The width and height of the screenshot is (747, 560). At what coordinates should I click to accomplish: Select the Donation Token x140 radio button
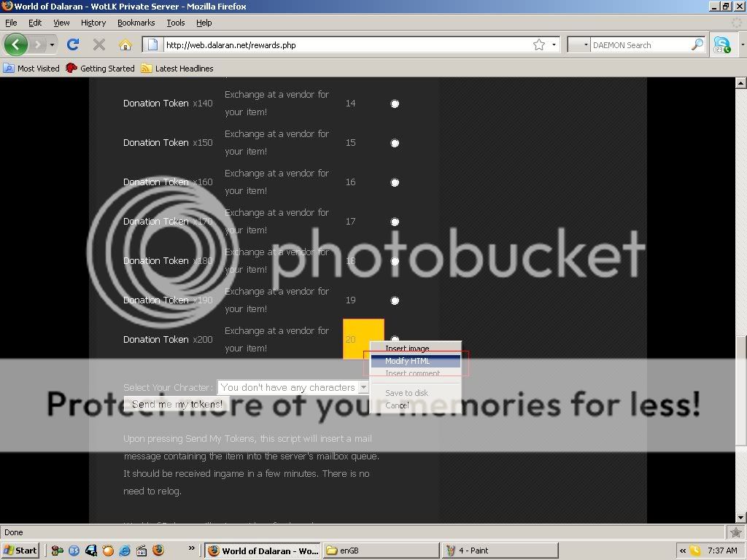click(395, 104)
